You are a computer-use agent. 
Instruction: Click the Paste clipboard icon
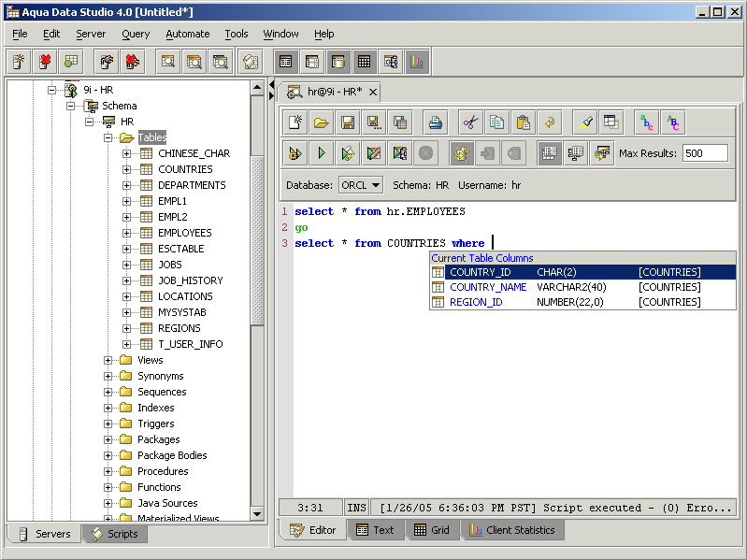pyautogui.click(x=523, y=122)
